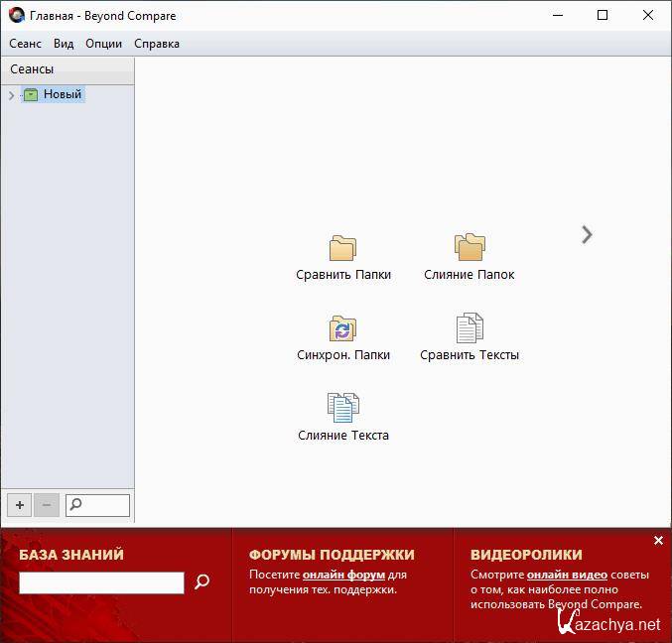Click the plus button to add session
This screenshot has width=672, height=643.
(19, 505)
